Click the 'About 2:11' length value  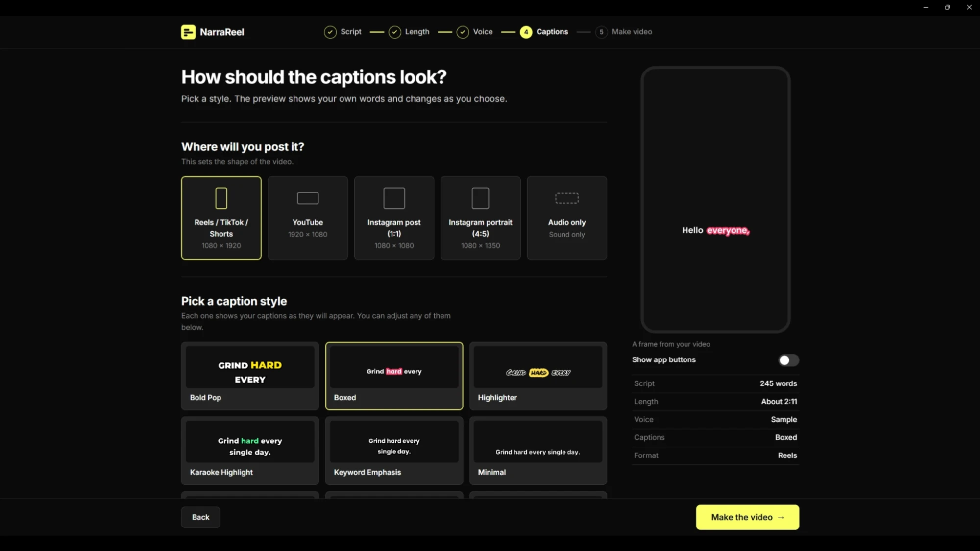[779, 402]
